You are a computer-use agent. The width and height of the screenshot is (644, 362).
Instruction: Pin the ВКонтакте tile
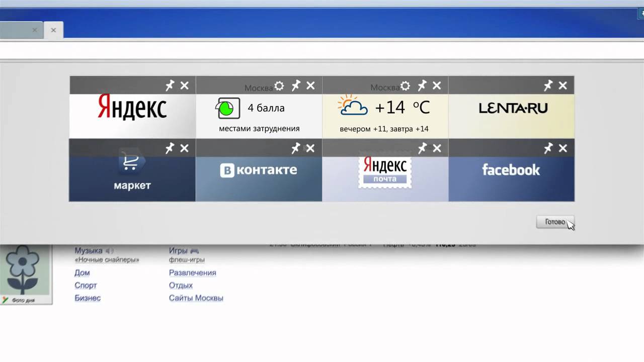click(296, 148)
